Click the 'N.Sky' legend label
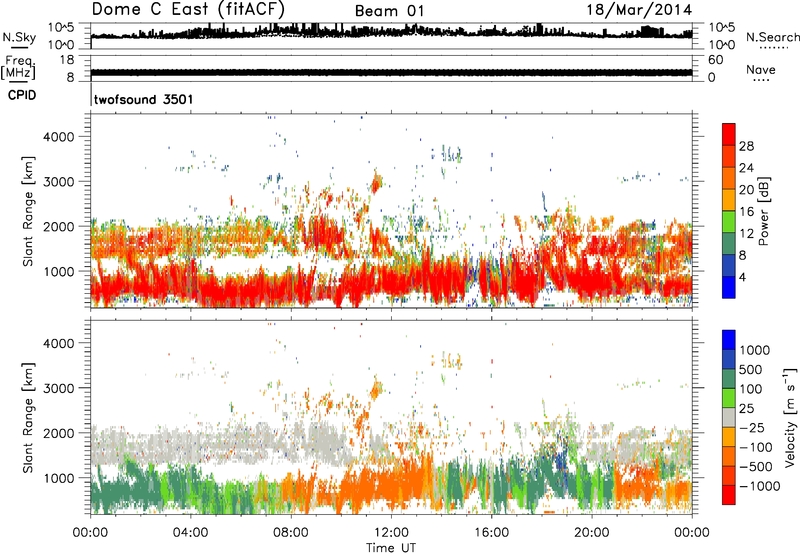This screenshot has height=554, width=800. coord(19,37)
